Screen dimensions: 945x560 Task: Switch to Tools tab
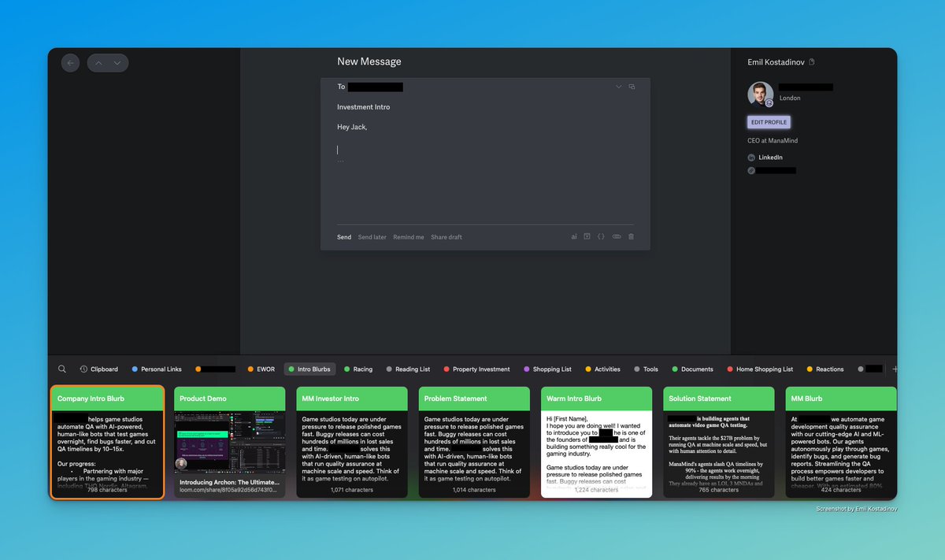click(646, 369)
